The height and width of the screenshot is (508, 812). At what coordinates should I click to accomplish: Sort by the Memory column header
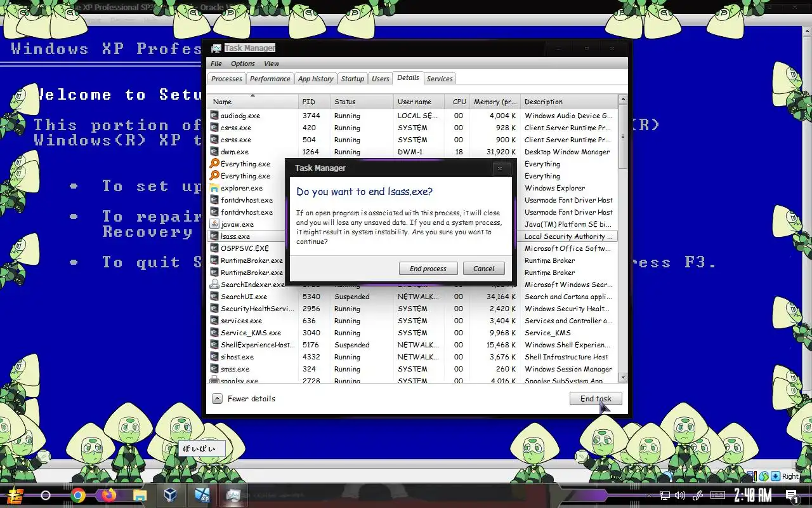pos(495,102)
